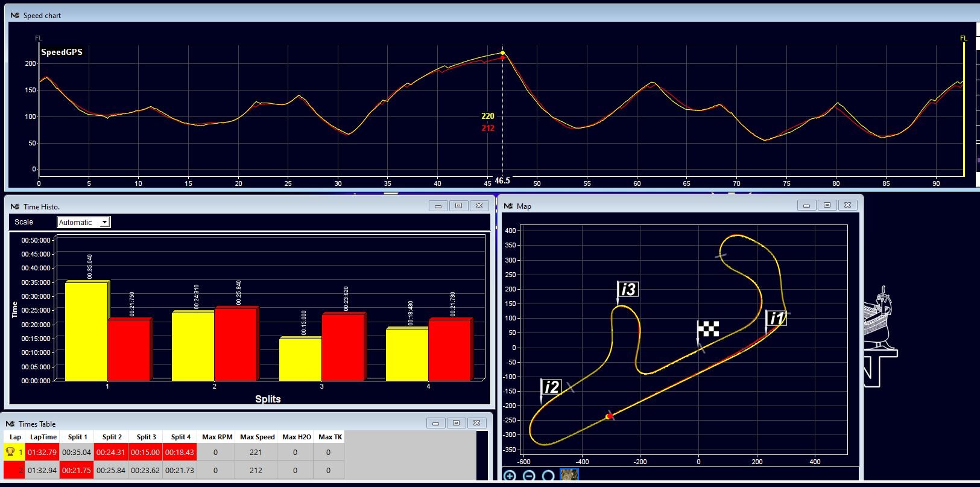Reset map zoom with circle icon
The image size is (980, 487).
(x=548, y=476)
